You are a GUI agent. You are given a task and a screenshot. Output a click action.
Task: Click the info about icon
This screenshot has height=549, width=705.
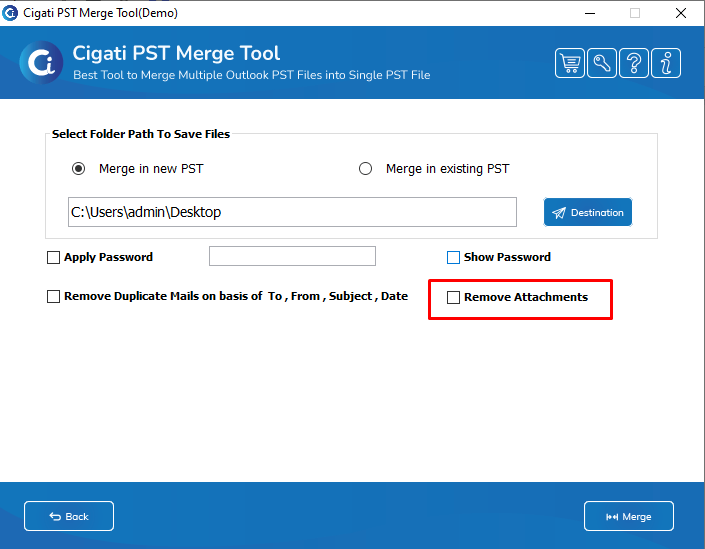tap(666, 63)
